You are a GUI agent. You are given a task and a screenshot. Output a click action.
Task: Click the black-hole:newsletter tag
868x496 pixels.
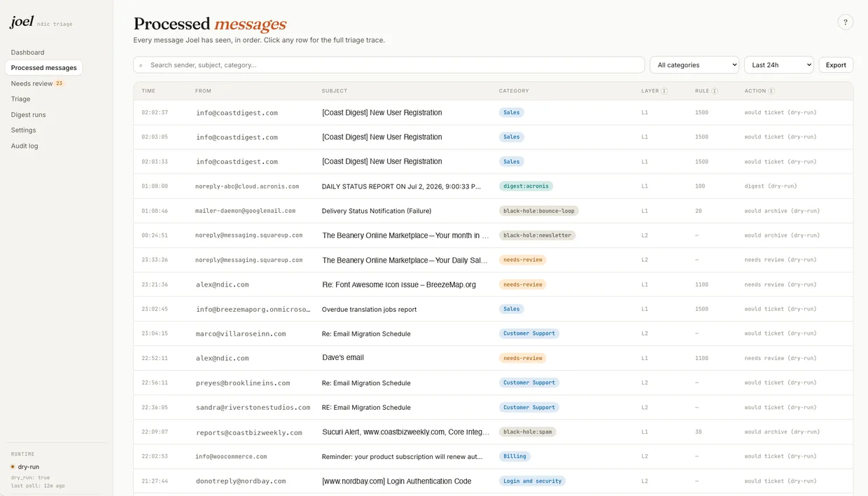click(537, 235)
